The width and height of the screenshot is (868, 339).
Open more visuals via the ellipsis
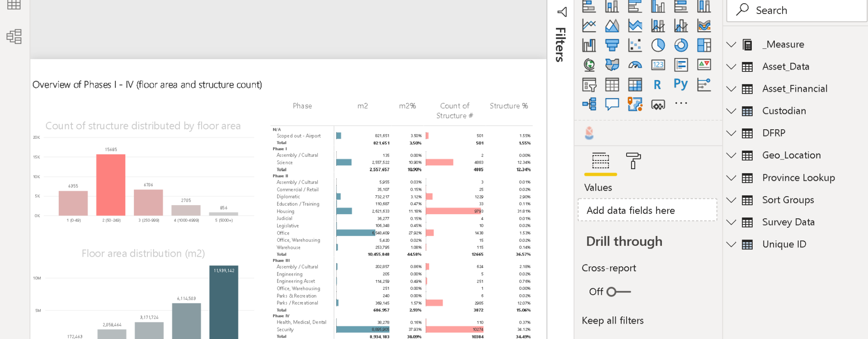pyautogui.click(x=681, y=104)
